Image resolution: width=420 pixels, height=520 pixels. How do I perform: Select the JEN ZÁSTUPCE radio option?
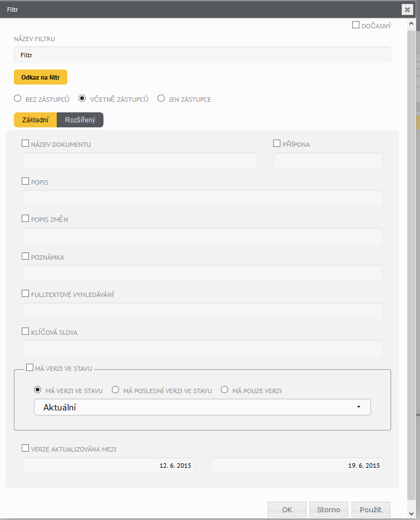coord(161,98)
